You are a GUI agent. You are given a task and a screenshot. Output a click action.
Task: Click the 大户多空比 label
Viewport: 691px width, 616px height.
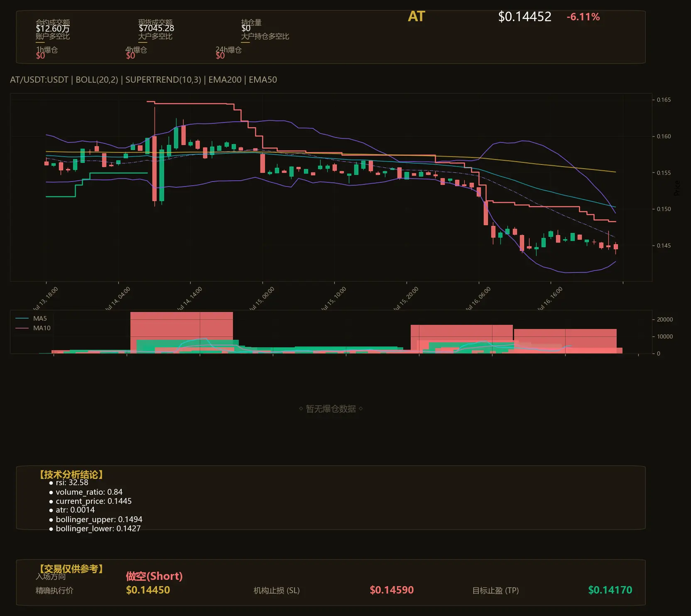[x=155, y=37]
